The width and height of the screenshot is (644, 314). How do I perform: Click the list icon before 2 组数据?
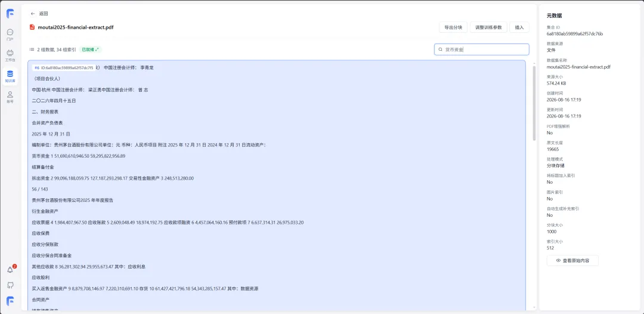pos(32,50)
